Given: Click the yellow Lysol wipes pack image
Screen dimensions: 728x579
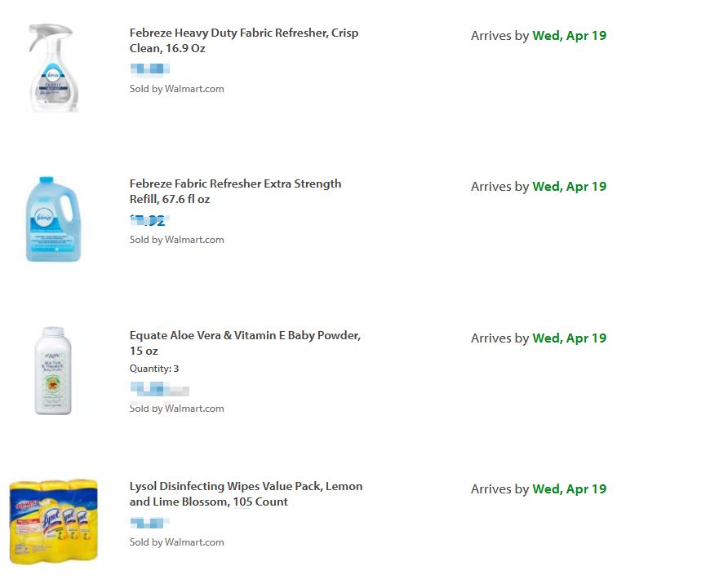Looking at the screenshot, I should [53, 520].
